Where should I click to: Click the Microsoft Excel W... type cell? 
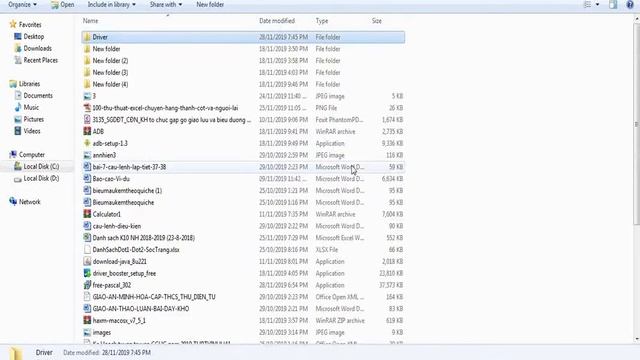click(x=340, y=238)
